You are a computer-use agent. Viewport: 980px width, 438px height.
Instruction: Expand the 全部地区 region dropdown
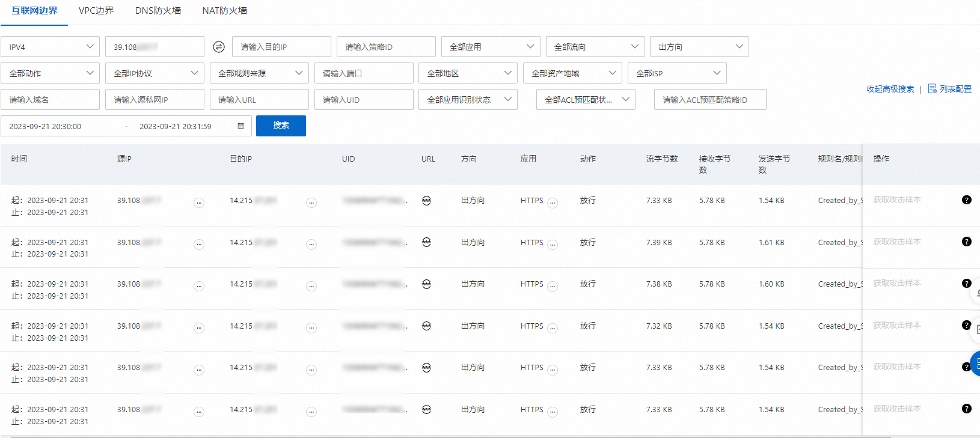click(468, 73)
